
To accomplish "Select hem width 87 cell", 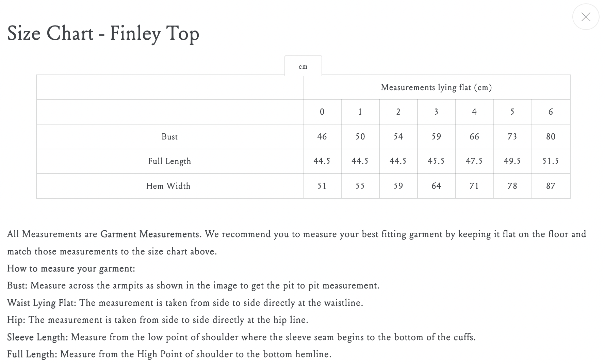I will tap(551, 186).
